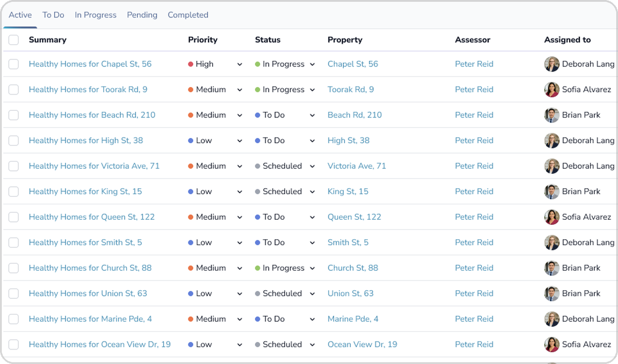Open High priority dropdown for Chapel St
Image resolution: width=618 pixels, height=364 pixels.
[x=215, y=64]
